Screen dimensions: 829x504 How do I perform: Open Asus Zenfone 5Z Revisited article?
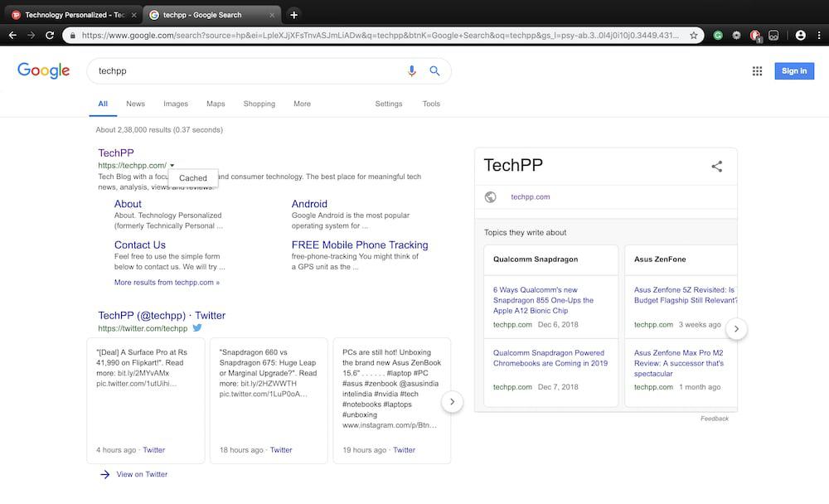(685, 295)
